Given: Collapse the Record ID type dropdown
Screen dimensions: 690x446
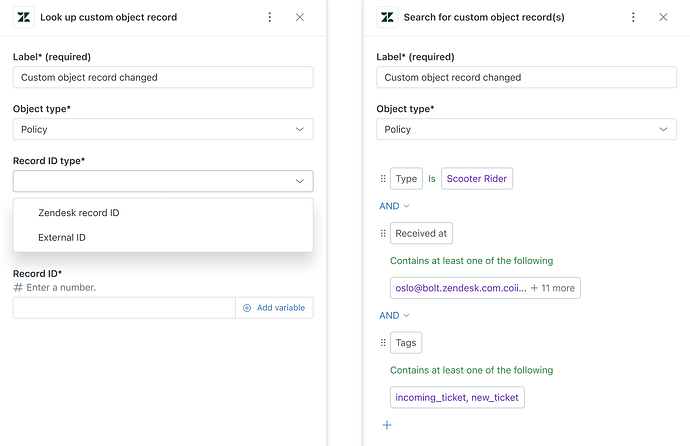Looking at the screenshot, I should click(163, 181).
